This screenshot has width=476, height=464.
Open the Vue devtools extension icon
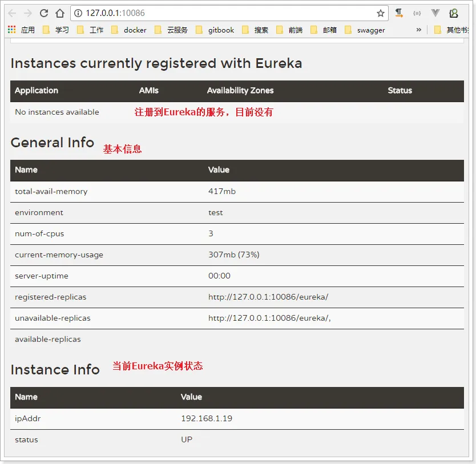click(x=435, y=13)
